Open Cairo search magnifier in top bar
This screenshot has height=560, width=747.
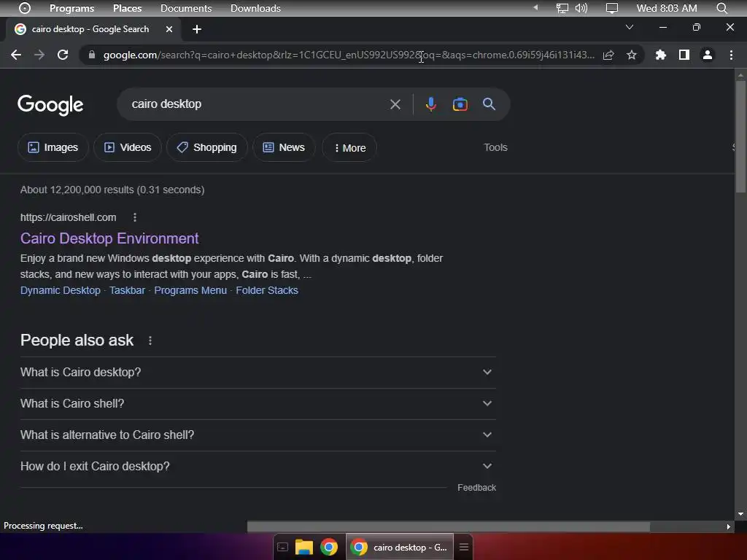(x=721, y=8)
